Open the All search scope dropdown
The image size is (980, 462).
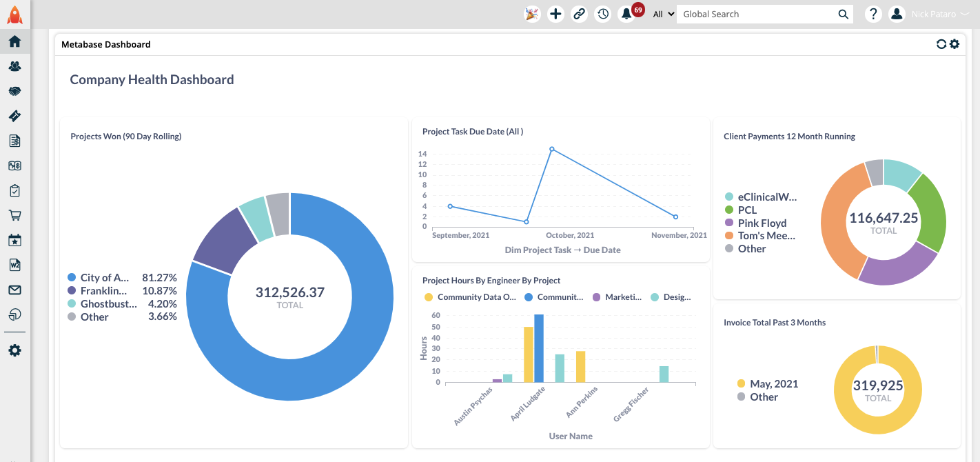pos(663,14)
